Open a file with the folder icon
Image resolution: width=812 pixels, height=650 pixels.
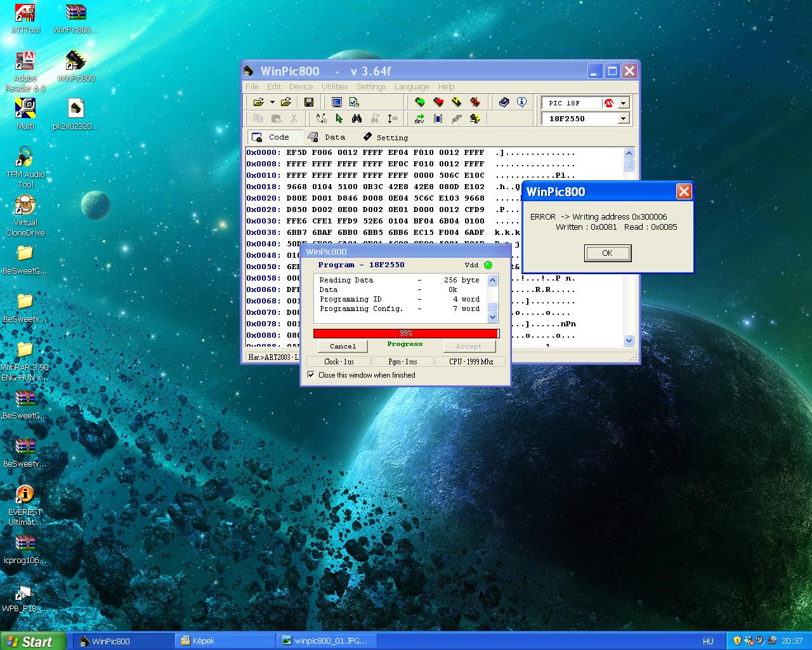[x=258, y=102]
